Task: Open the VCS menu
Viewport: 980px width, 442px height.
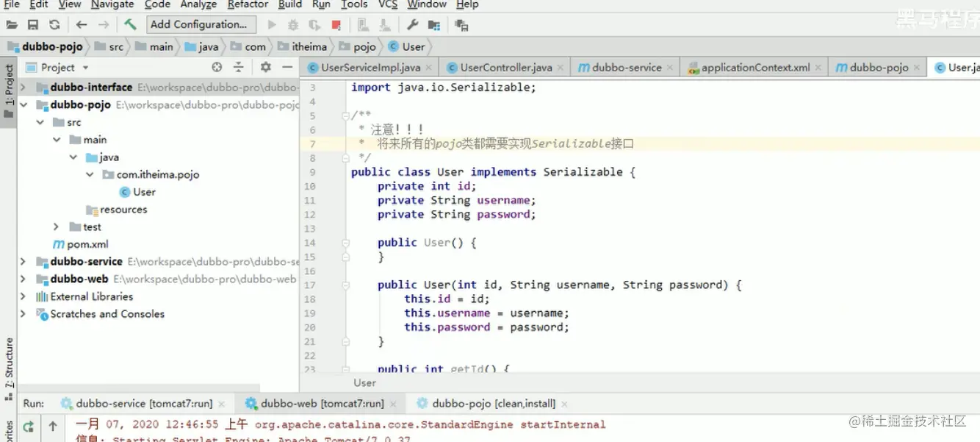Action: pos(388,4)
